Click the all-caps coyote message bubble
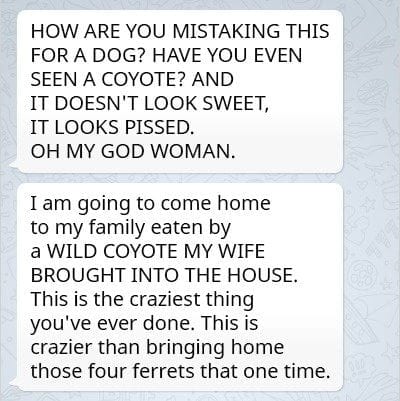This screenshot has width=400, height=401. tap(180, 92)
